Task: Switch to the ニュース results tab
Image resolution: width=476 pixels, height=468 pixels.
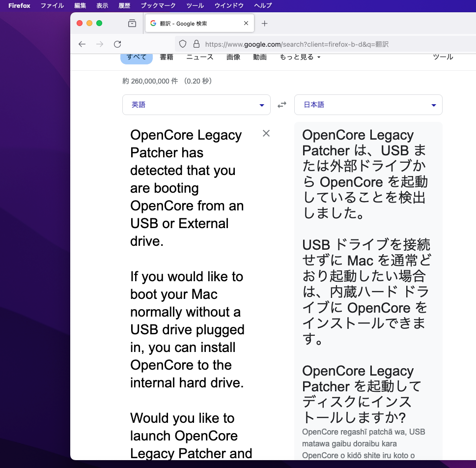Action: (200, 57)
